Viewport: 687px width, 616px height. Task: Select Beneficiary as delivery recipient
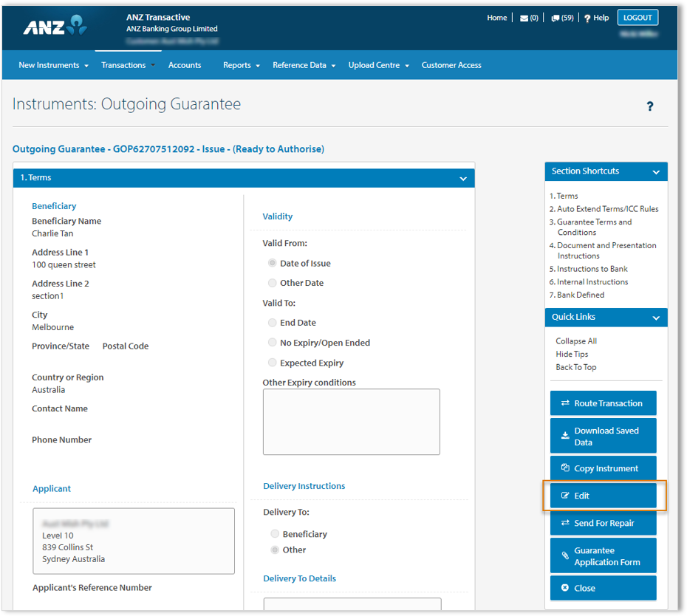coord(275,534)
